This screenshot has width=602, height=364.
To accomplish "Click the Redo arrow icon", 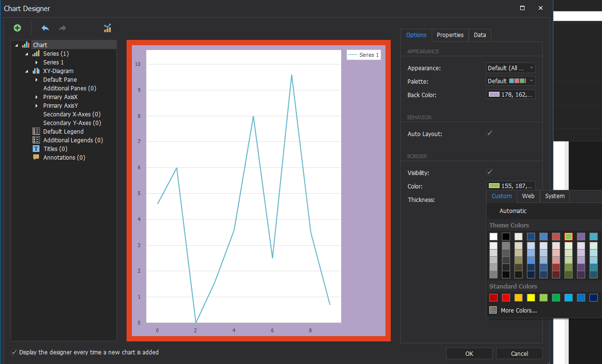I will tap(63, 28).
